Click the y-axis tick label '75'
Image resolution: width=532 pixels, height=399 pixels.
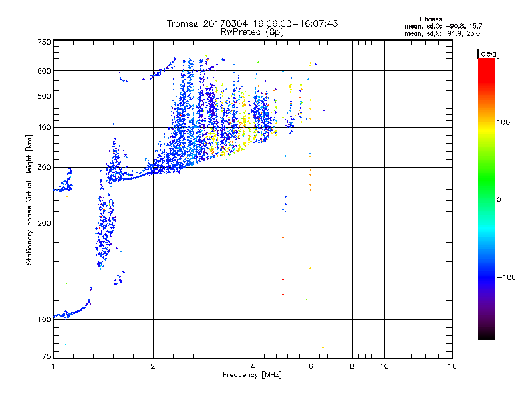tap(47, 356)
